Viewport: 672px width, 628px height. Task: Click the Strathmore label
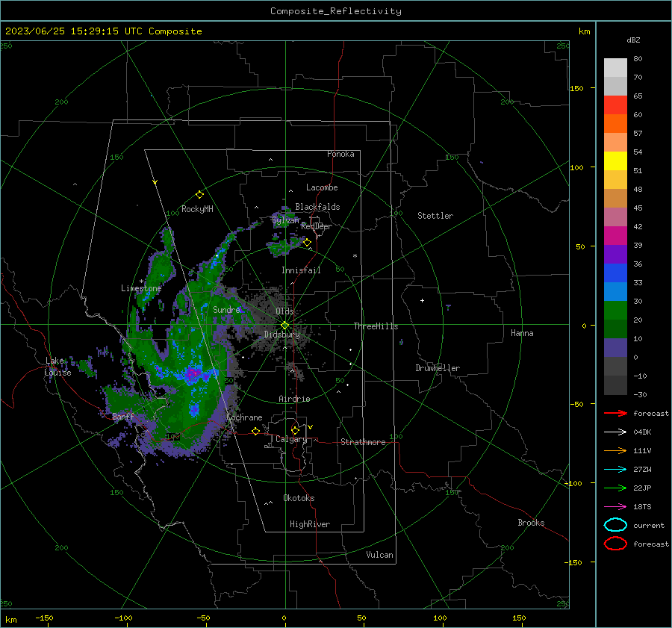coord(363,442)
